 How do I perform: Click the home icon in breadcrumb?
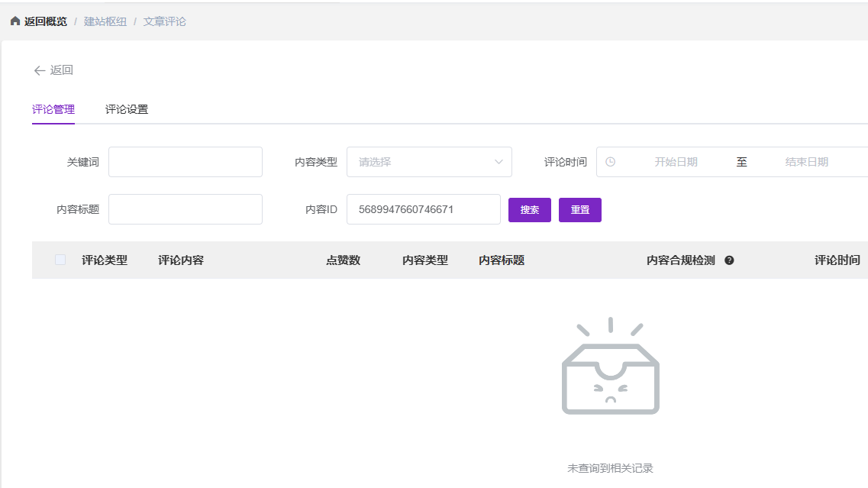pos(15,21)
